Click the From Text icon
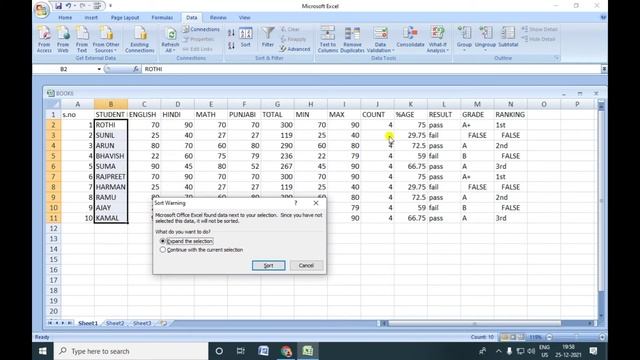 pyautogui.click(x=82, y=39)
